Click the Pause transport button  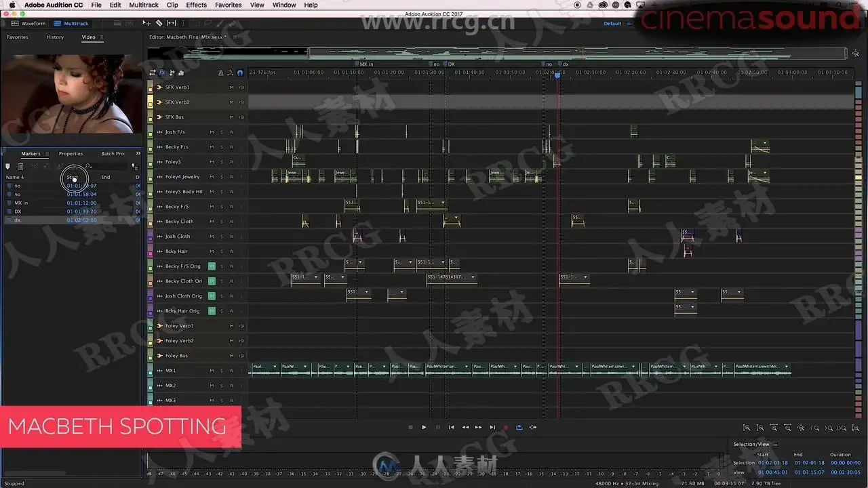[x=437, y=427]
